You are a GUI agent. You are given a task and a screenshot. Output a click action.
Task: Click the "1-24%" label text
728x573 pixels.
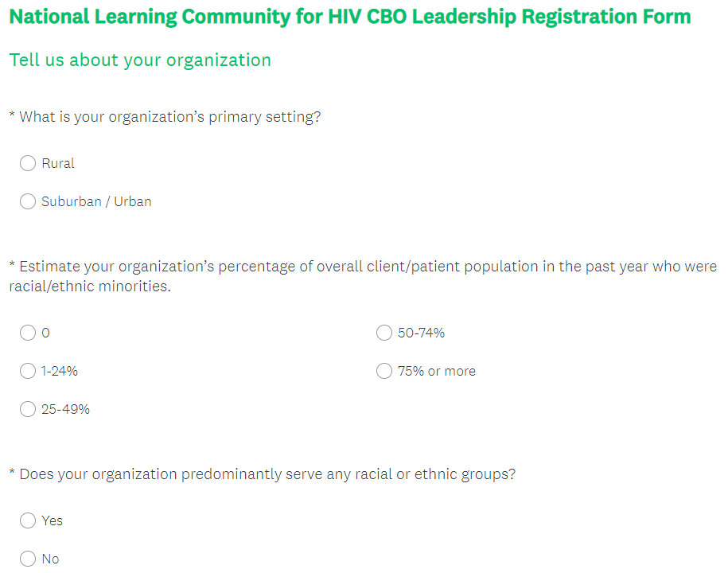click(60, 371)
